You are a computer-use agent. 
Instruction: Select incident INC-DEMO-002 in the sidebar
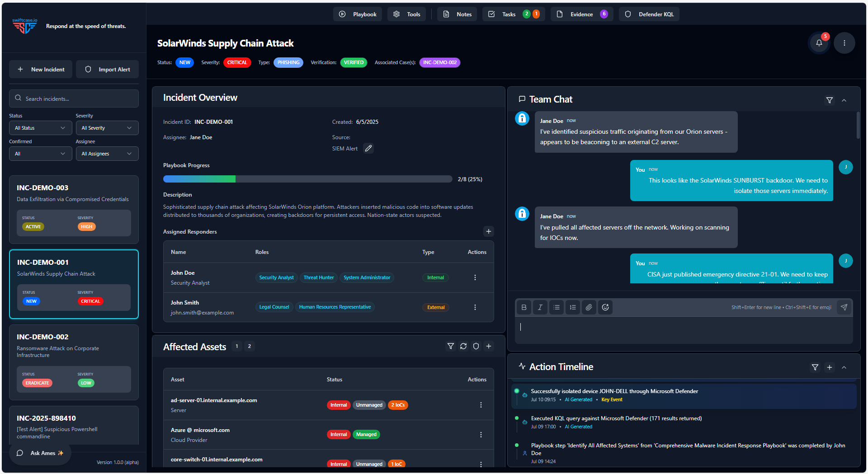click(x=74, y=361)
